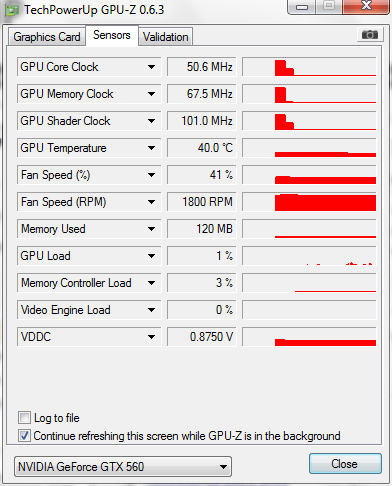Expand the Memory Used dropdown arrow
Image resolution: width=392 pixels, height=486 pixels.
pyautogui.click(x=151, y=229)
